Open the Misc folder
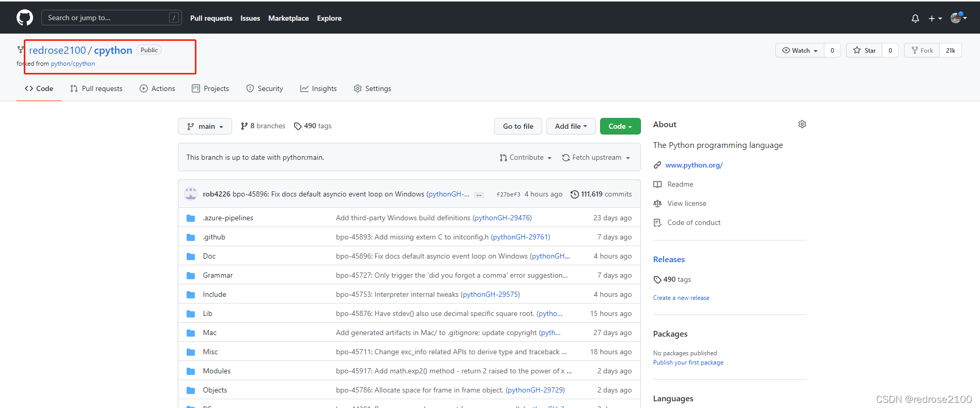The height and width of the screenshot is (408, 980). pyautogui.click(x=210, y=352)
